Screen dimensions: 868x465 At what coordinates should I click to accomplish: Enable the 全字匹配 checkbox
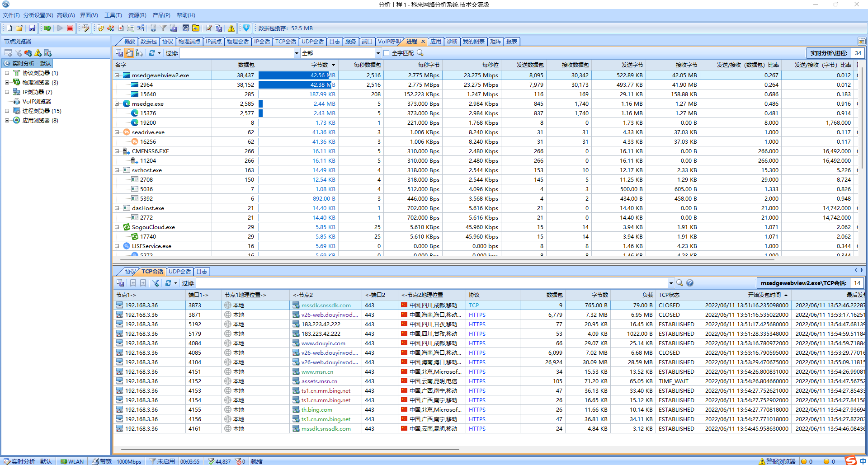coord(386,53)
